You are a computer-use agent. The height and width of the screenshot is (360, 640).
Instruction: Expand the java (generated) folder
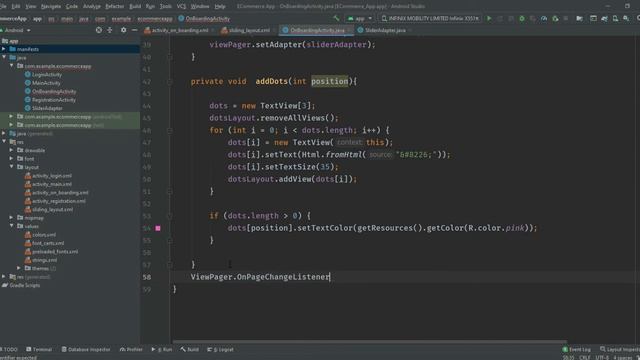pyautogui.click(x=4, y=133)
